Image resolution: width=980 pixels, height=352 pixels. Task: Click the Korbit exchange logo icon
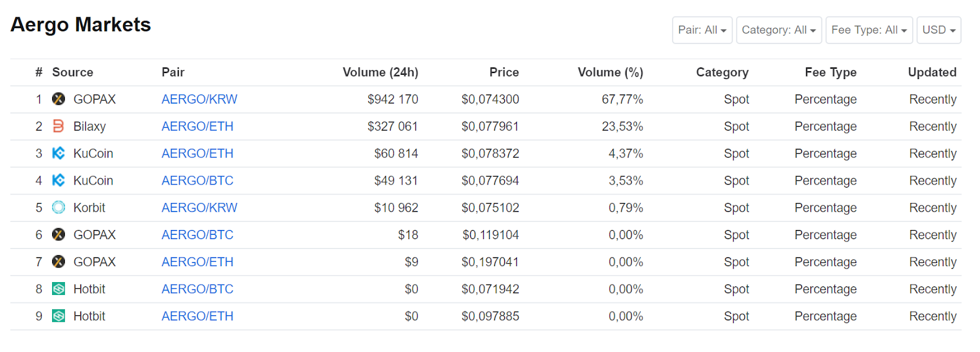58,208
